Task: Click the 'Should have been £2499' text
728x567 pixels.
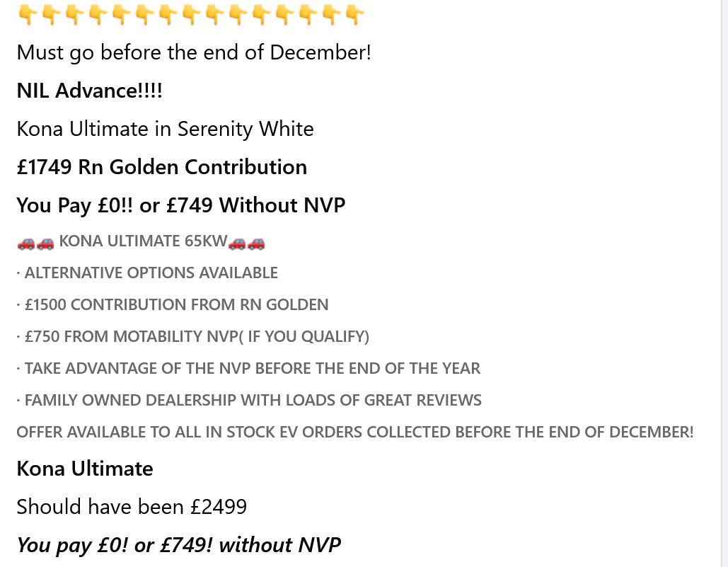Action: [x=132, y=507]
